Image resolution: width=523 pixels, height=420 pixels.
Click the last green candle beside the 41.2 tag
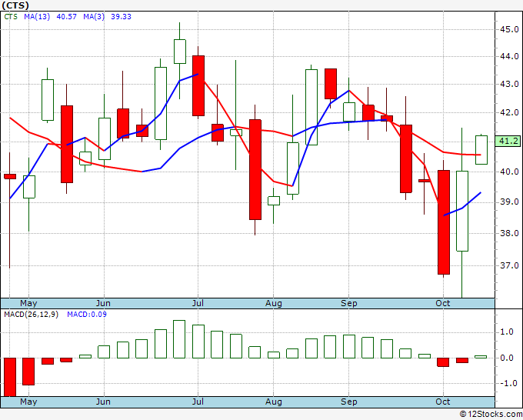click(x=481, y=150)
